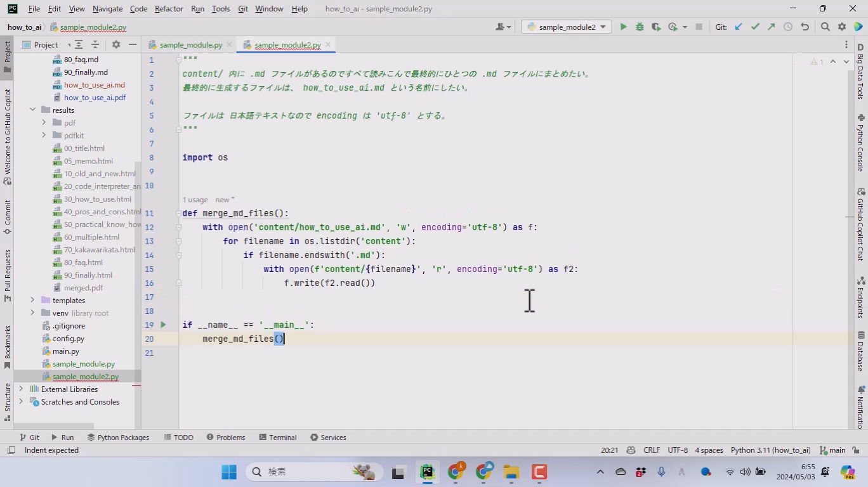Image resolution: width=868 pixels, height=487 pixels.
Task: Open the Terminal tool window
Action: tap(278, 438)
